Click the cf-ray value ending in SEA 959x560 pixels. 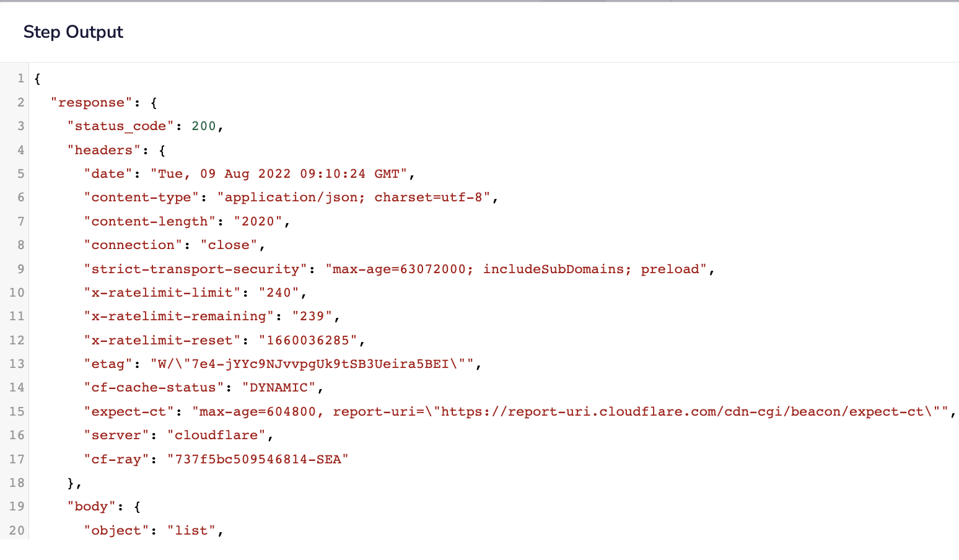[x=258, y=459]
